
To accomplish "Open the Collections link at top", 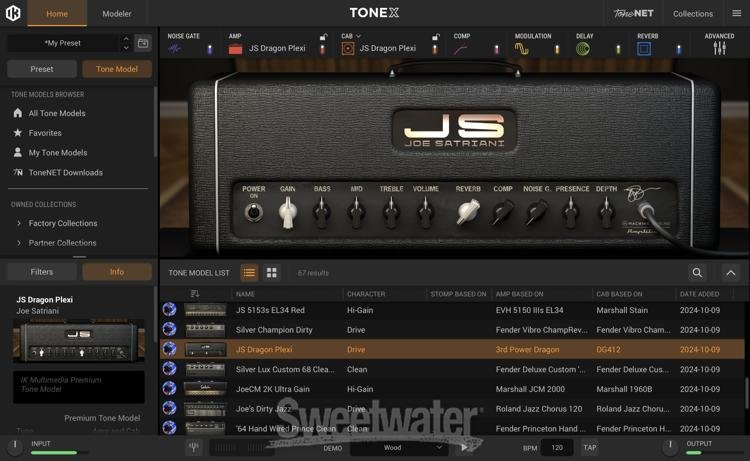I will [x=693, y=14].
